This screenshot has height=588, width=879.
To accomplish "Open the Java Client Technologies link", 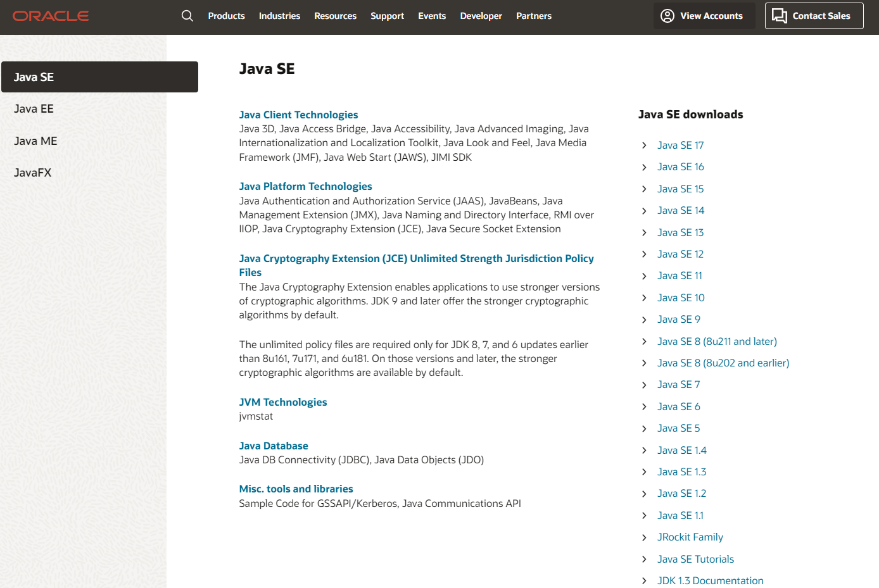I will 298,115.
